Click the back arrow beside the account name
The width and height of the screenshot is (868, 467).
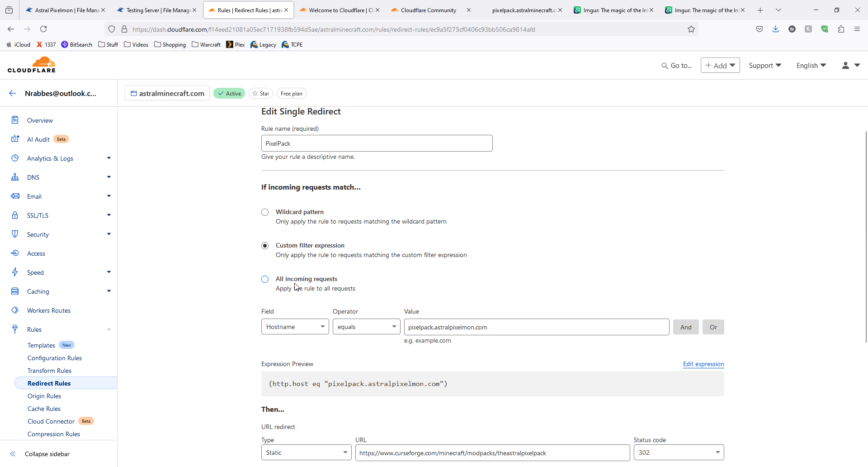pyautogui.click(x=13, y=93)
